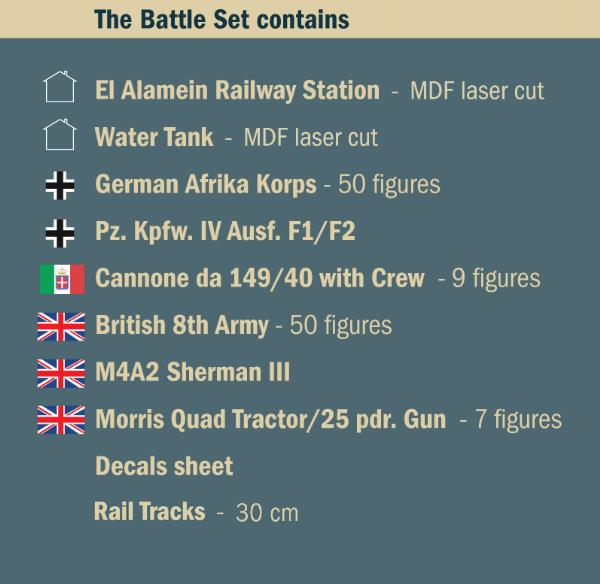Click the house icon next to Water Tank

61,135
